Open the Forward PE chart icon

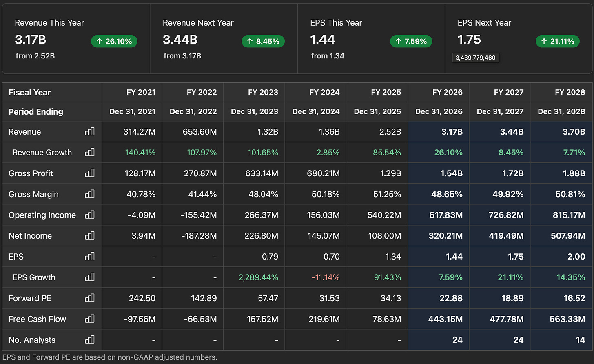click(x=90, y=298)
